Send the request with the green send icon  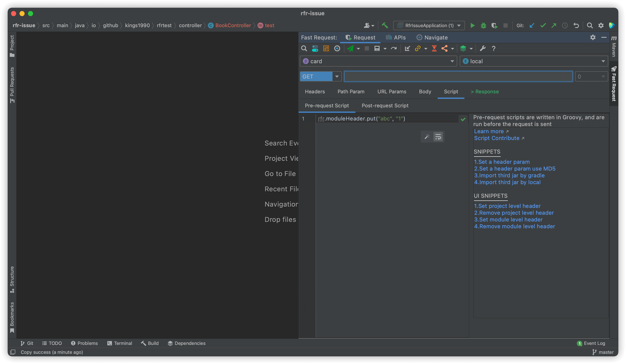351,48
